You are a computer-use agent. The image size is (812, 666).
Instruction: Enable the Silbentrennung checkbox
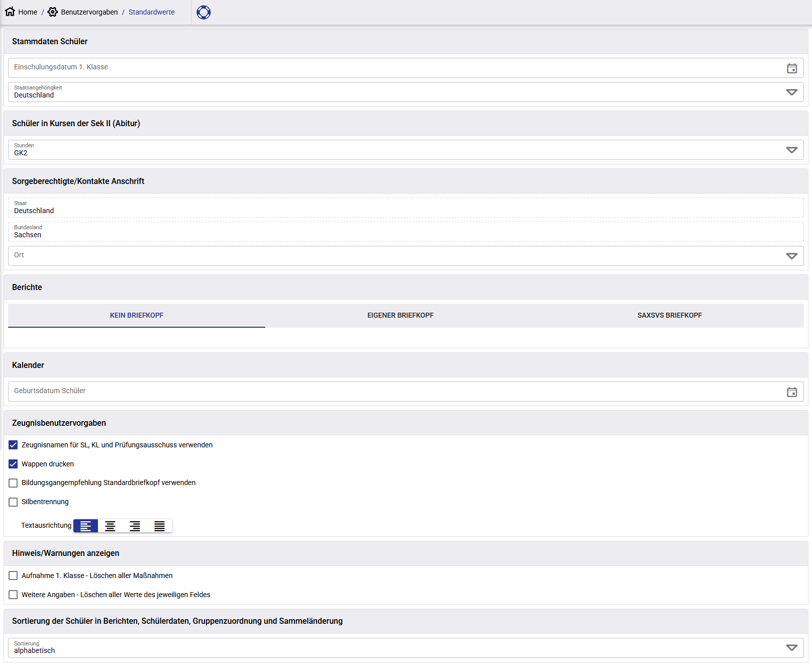tap(13, 502)
